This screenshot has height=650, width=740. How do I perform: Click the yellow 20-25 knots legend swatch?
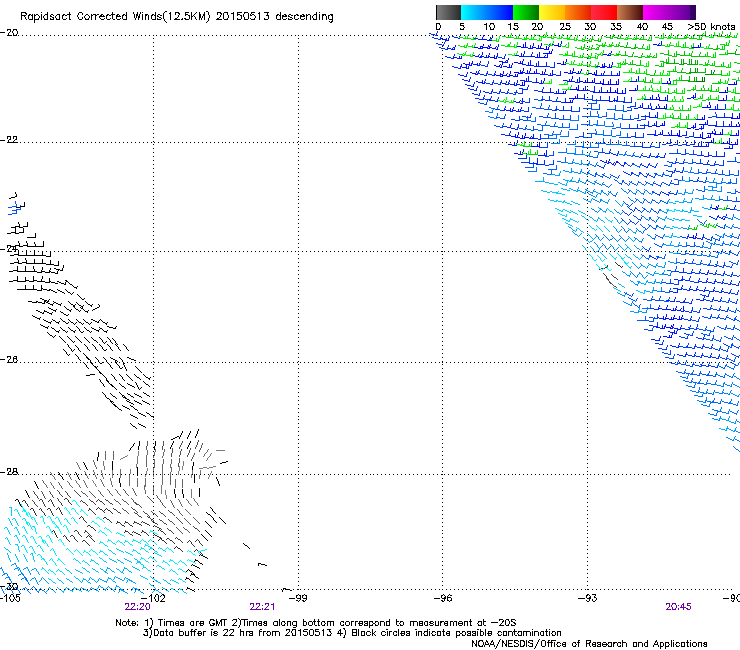(552, 12)
